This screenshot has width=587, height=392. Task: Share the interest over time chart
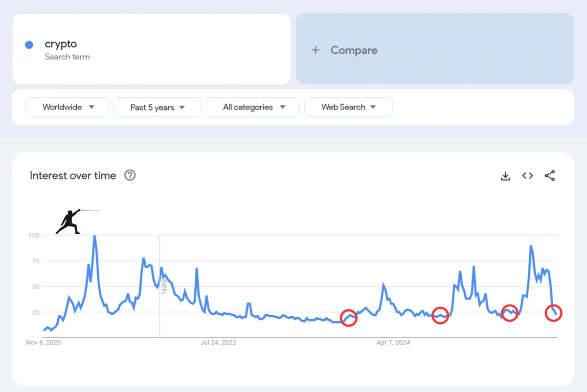pos(550,176)
